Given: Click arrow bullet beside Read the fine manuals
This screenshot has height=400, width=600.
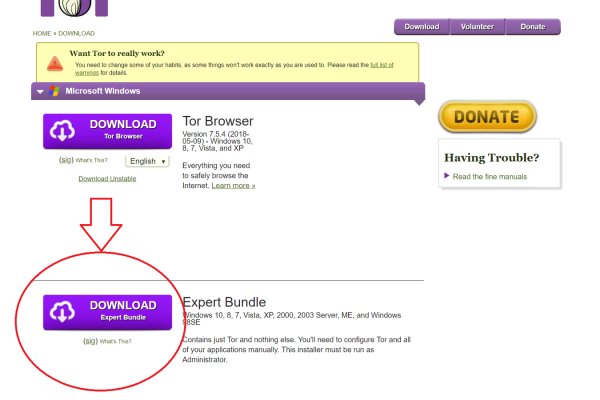Looking at the screenshot, I should click(x=446, y=176).
